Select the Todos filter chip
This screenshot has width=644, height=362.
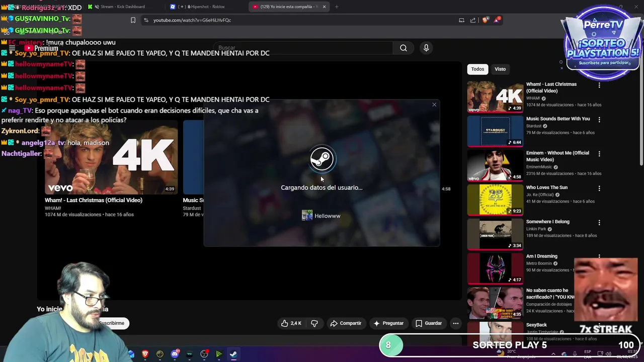(x=477, y=69)
